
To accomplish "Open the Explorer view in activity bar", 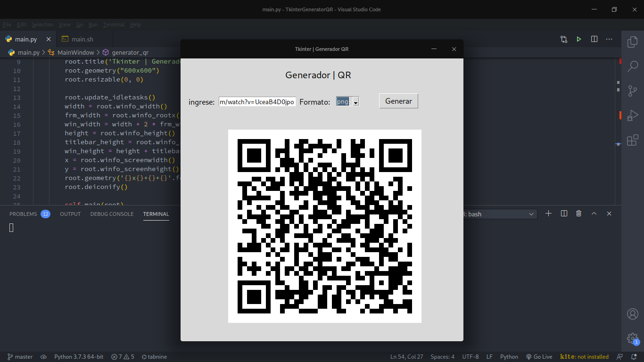I will [632, 42].
